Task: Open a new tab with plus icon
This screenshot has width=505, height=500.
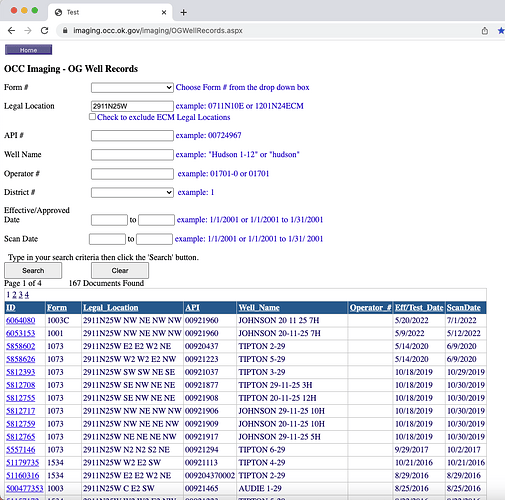Action: 183,13
